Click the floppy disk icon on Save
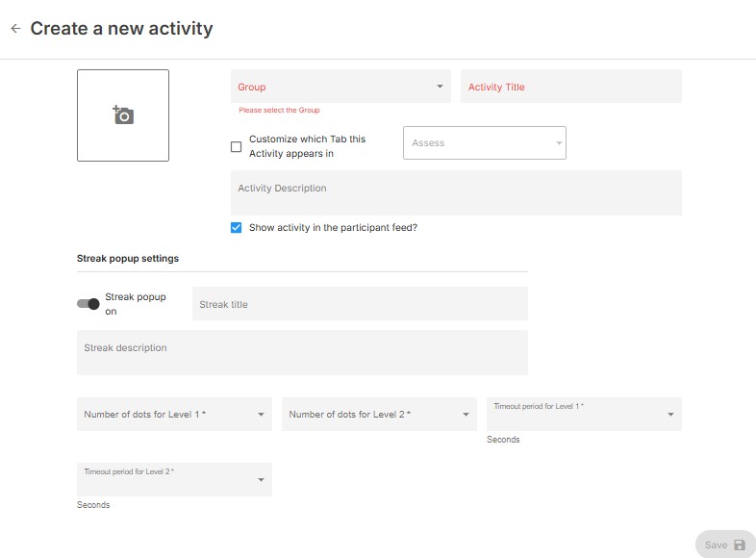Screen dimensions: 756x558 point(740,545)
